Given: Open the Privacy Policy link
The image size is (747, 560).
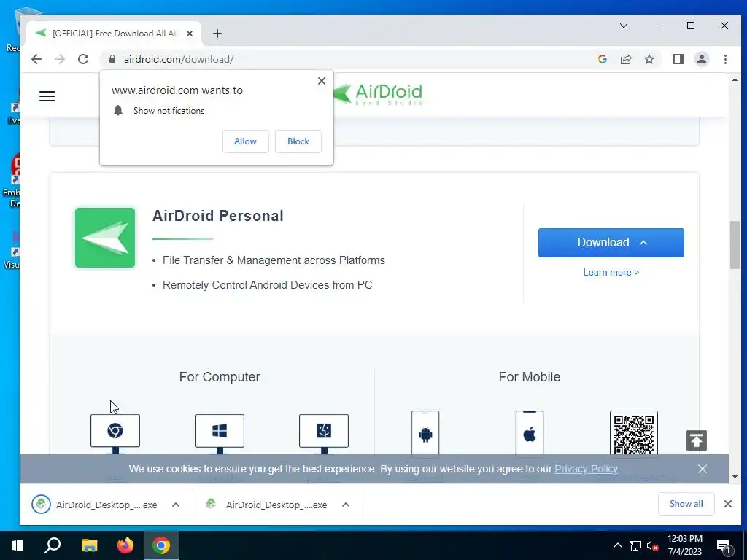Looking at the screenshot, I should coord(586,469).
